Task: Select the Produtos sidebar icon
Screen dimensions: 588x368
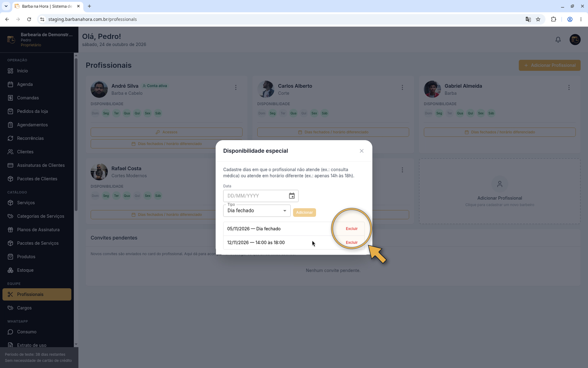Action: (x=10, y=257)
